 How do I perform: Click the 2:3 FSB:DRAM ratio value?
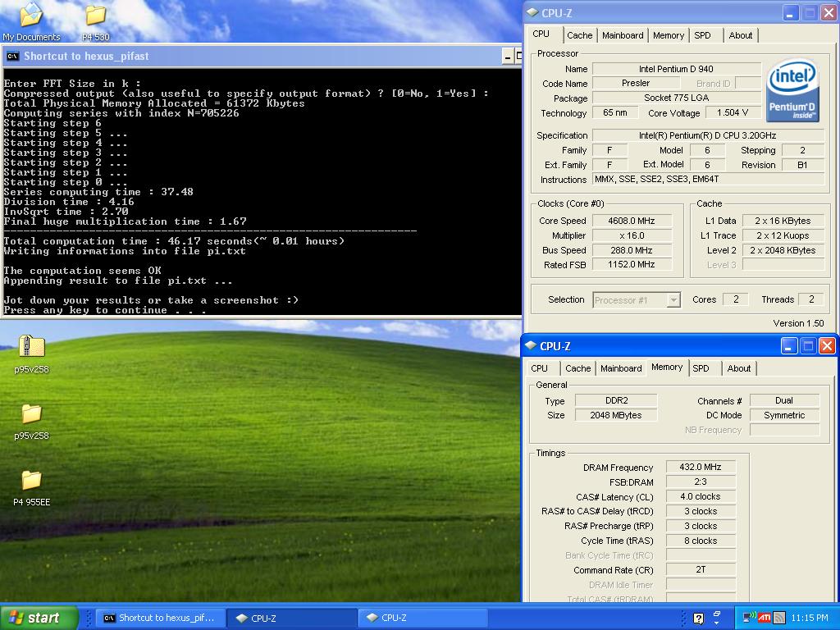coord(701,482)
